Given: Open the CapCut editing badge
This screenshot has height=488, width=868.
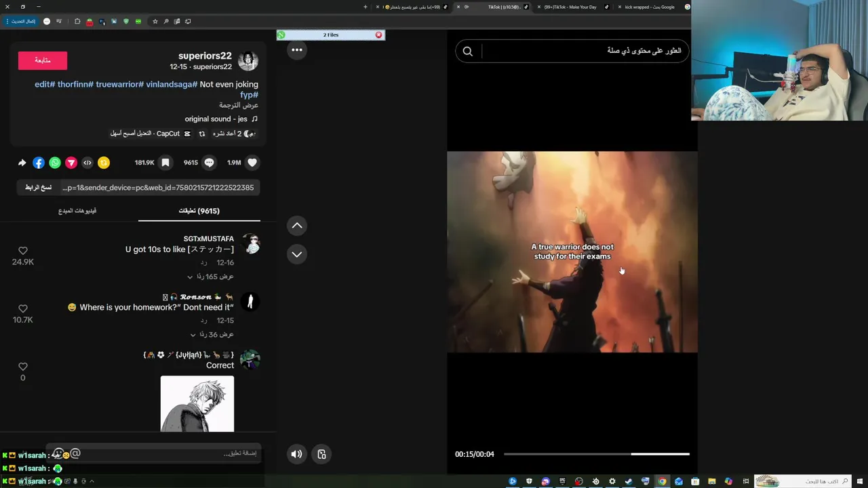Looking at the screenshot, I should [x=151, y=134].
